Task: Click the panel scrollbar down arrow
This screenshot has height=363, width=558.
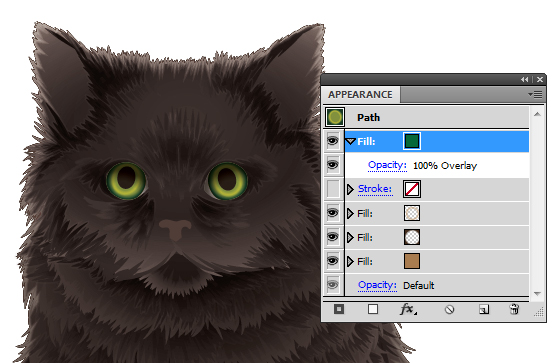Action: (x=537, y=294)
